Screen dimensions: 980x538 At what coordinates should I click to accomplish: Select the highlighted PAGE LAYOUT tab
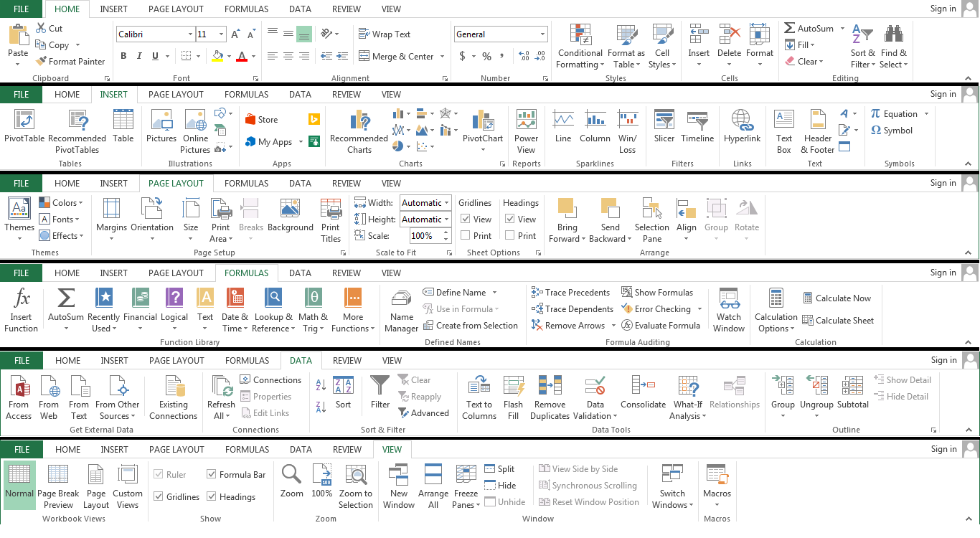click(x=176, y=183)
